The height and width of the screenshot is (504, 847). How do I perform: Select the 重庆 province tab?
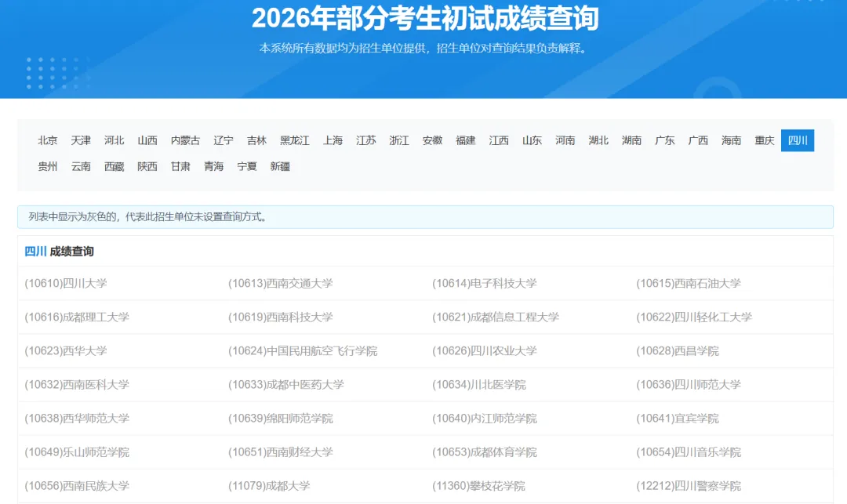(765, 140)
